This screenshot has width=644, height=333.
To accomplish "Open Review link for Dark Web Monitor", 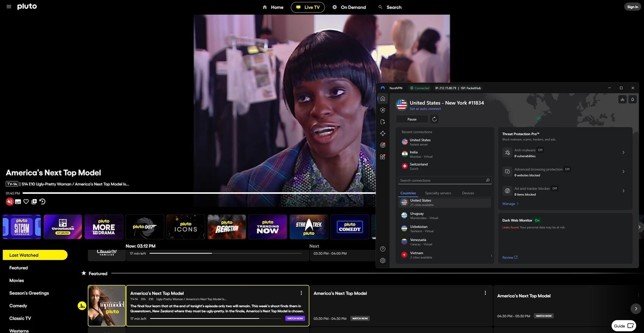I will coord(510,257).
